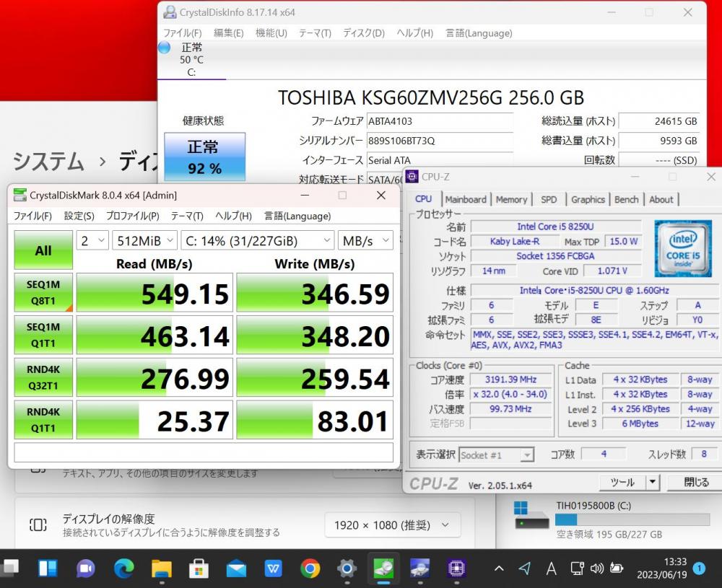Screen dimensions: 722x588
Task: Click the CrystalDiskMark title bar icon
Action: (19, 195)
